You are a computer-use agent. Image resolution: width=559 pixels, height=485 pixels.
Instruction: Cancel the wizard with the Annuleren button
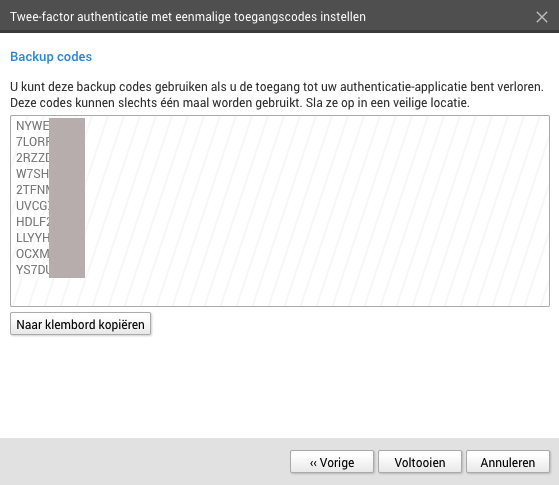tap(508, 462)
